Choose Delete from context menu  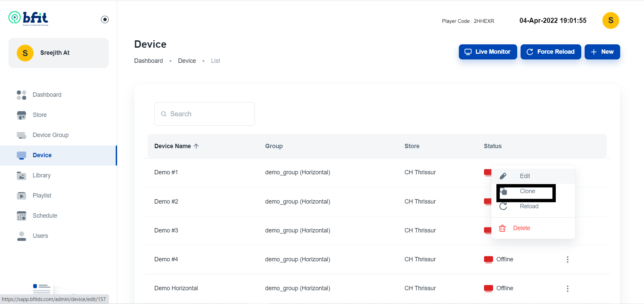click(533, 228)
